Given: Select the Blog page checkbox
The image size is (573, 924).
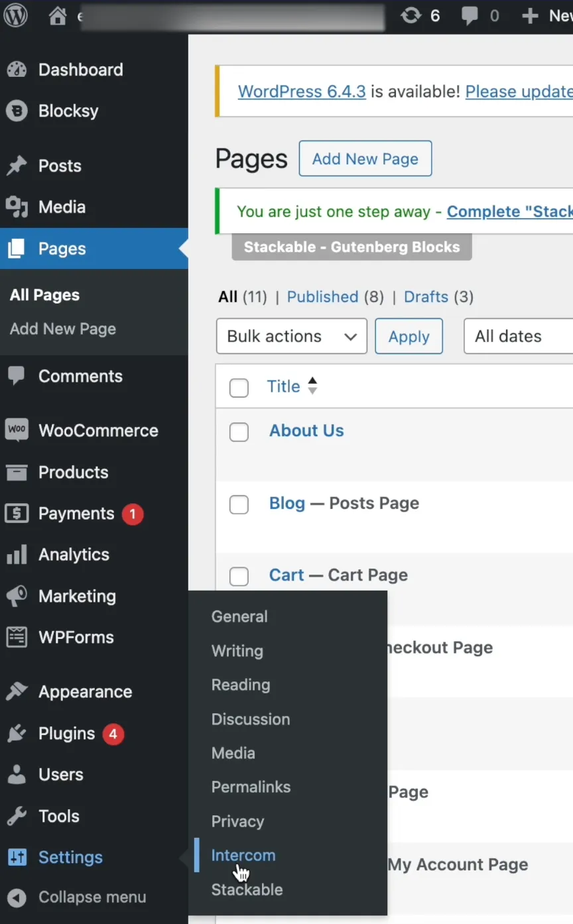Looking at the screenshot, I should click(x=239, y=505).
